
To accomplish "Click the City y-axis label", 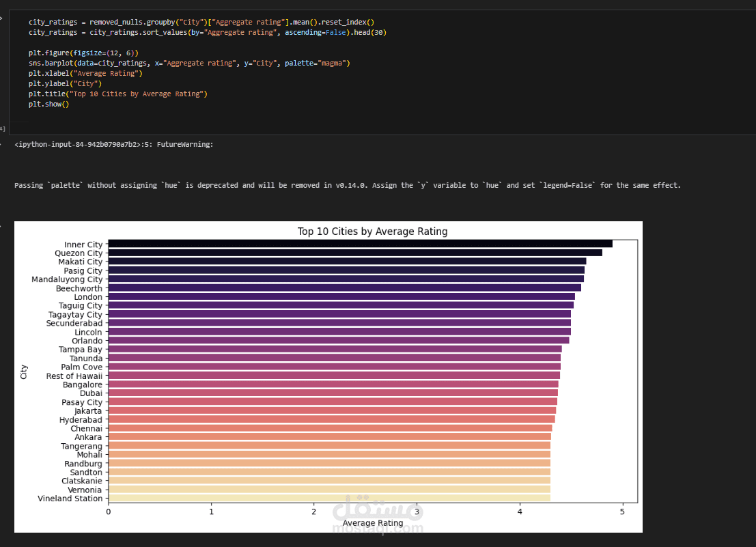I will [24, 371].
